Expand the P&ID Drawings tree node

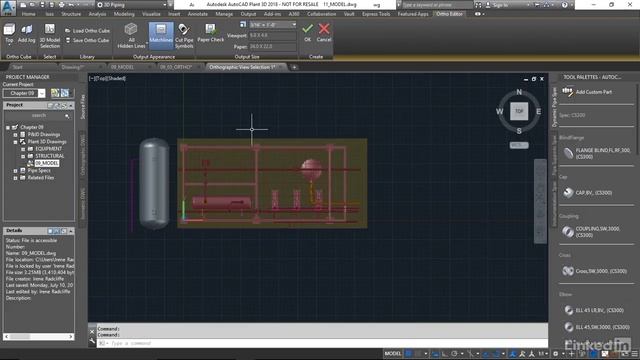click(x=16, y=135)
